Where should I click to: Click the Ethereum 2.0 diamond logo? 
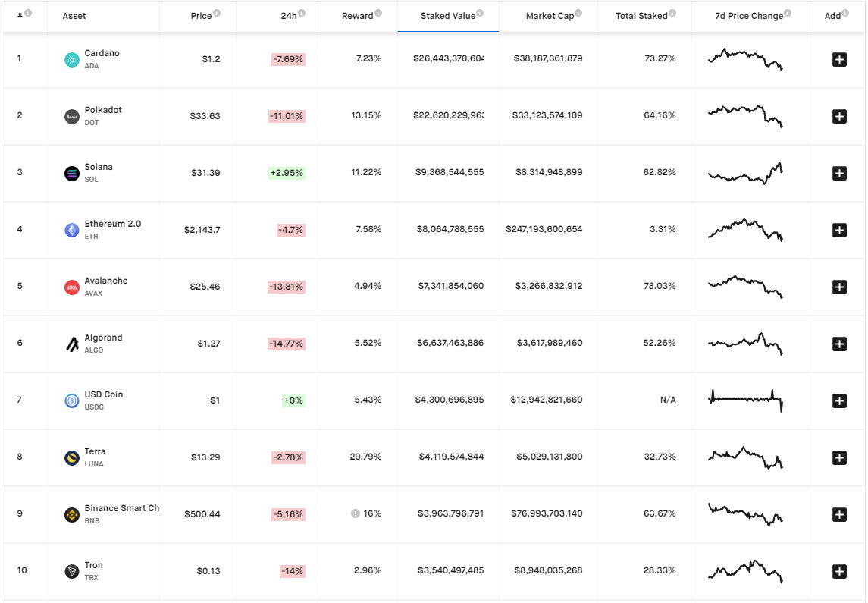click(72, 231)
